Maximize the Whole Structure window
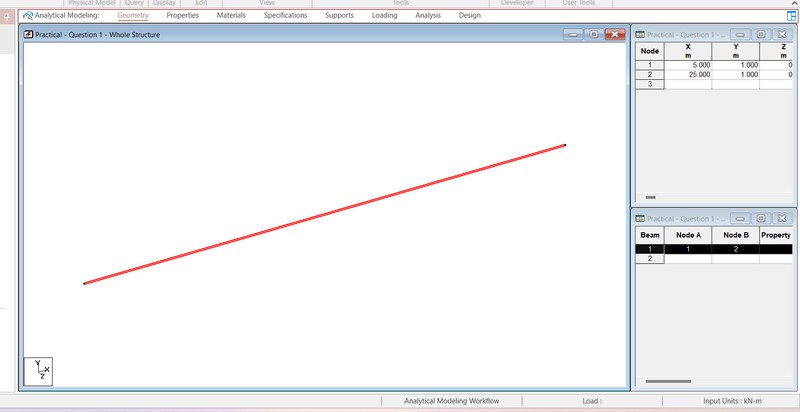 [x=593, y=35]
